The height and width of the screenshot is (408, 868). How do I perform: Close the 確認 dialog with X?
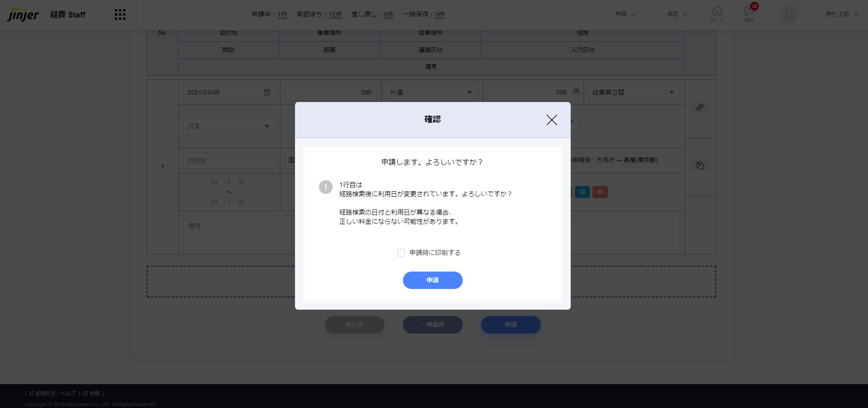coord(551,120)
